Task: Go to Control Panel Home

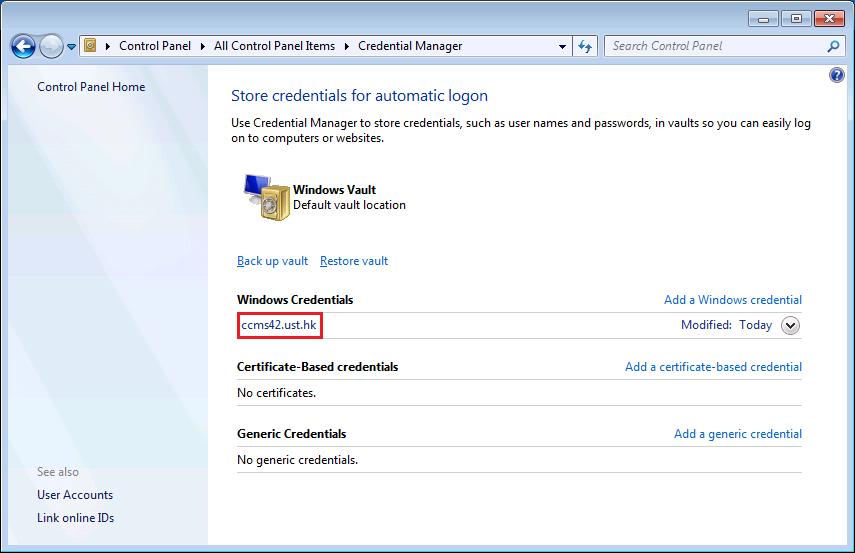Action: 91,87
